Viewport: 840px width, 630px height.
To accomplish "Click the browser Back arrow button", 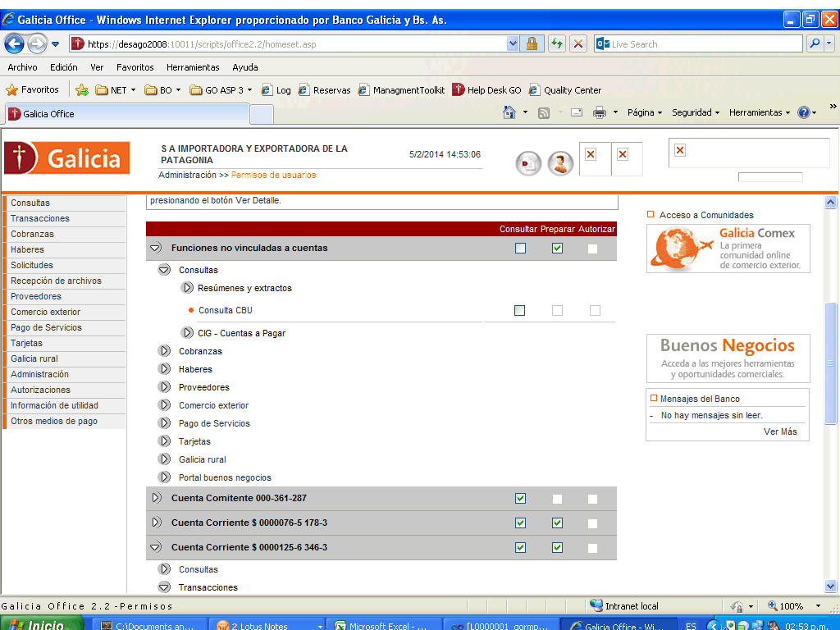I will tap(15, 44).
